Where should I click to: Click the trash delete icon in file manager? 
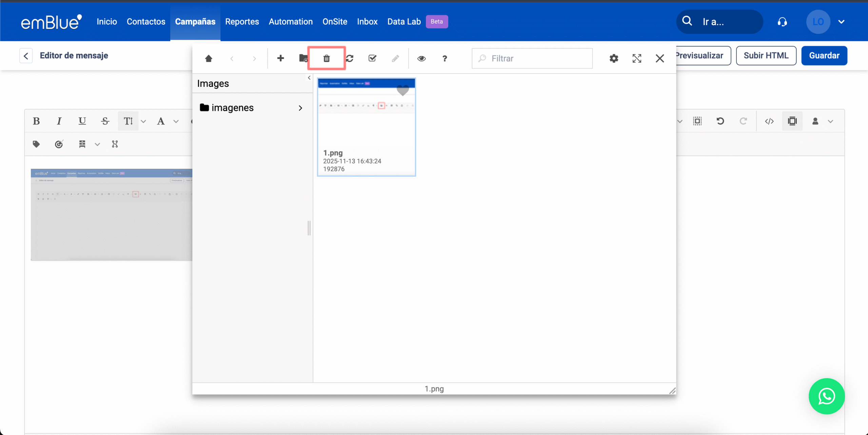pyautogui.click(x=326, y=58)
